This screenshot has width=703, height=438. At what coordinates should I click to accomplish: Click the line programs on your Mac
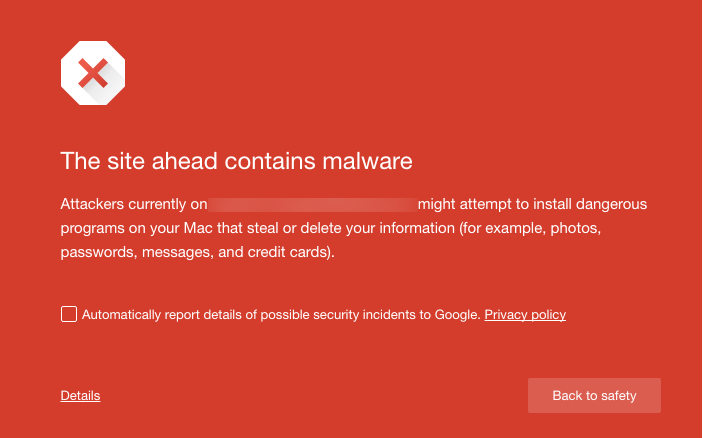(x=331, y=228)
